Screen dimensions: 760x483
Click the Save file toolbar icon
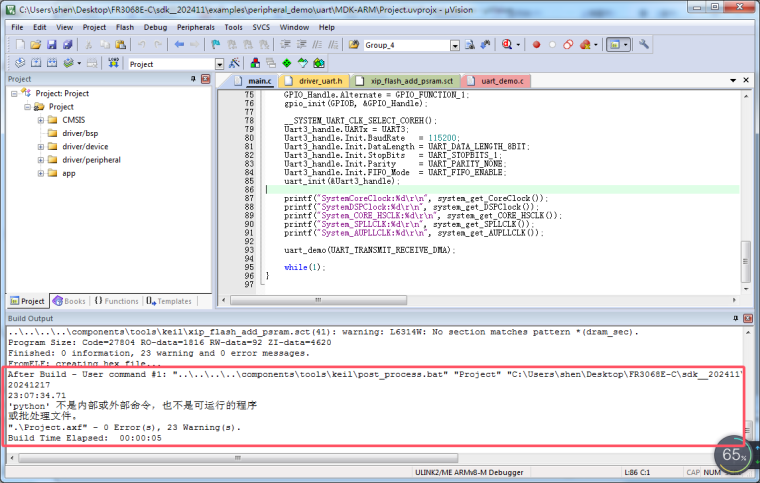pos(52,45)
